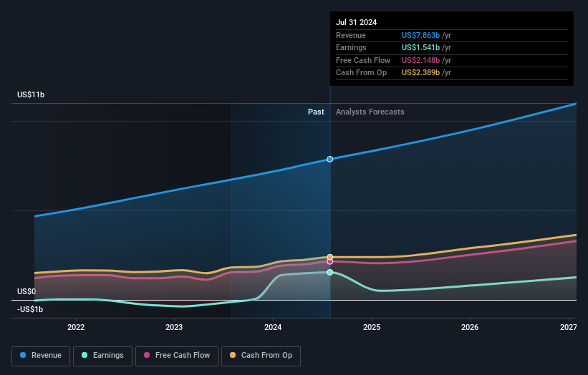
Task: Click the Revenue row label in tooltip
Action: (351, 35)
